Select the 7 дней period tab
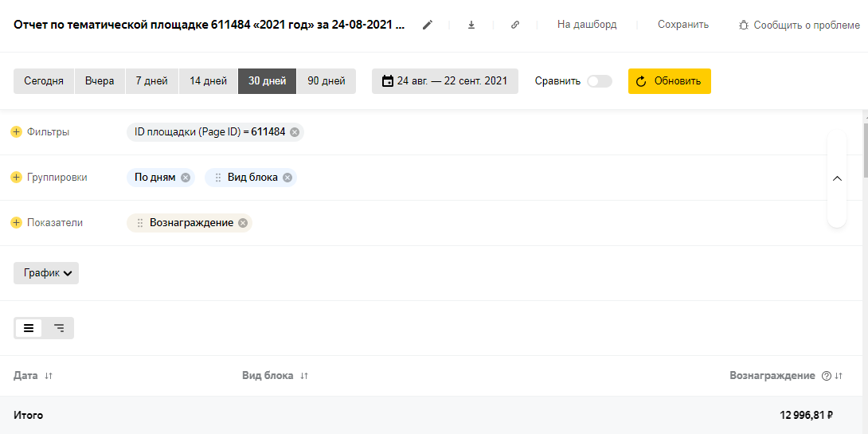 point(151,81)
